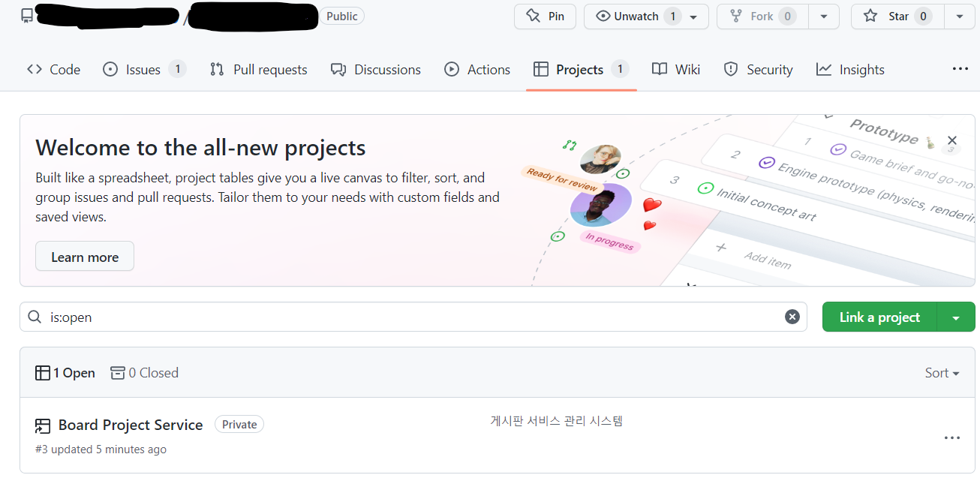980x478 pixels.
Task: Select the Projects tab
Action: (x=581, y=70)
